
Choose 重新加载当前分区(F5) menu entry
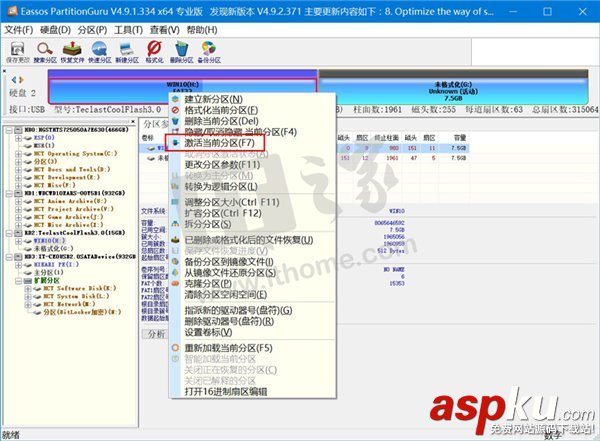click(252, 348)
